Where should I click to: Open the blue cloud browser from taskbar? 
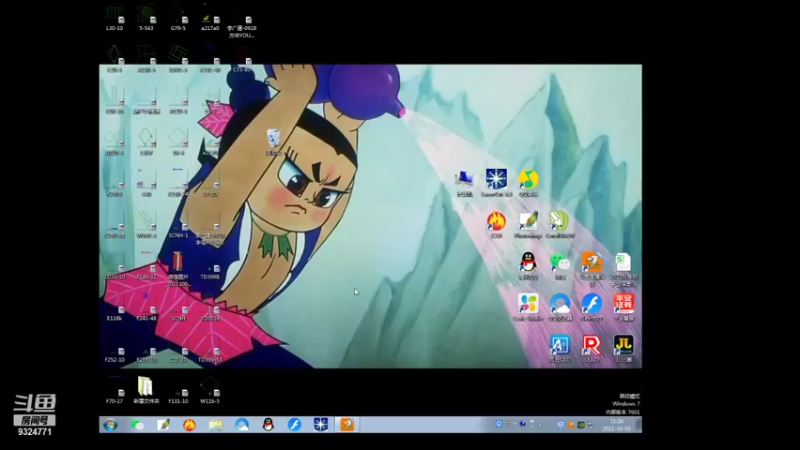(242, 424)
